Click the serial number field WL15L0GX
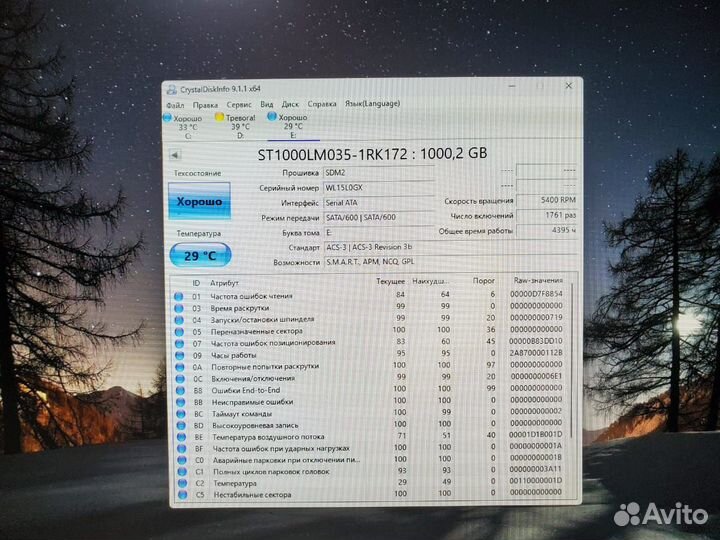The height and width of the screenshot is (540, 720). [x=378, y=187]
